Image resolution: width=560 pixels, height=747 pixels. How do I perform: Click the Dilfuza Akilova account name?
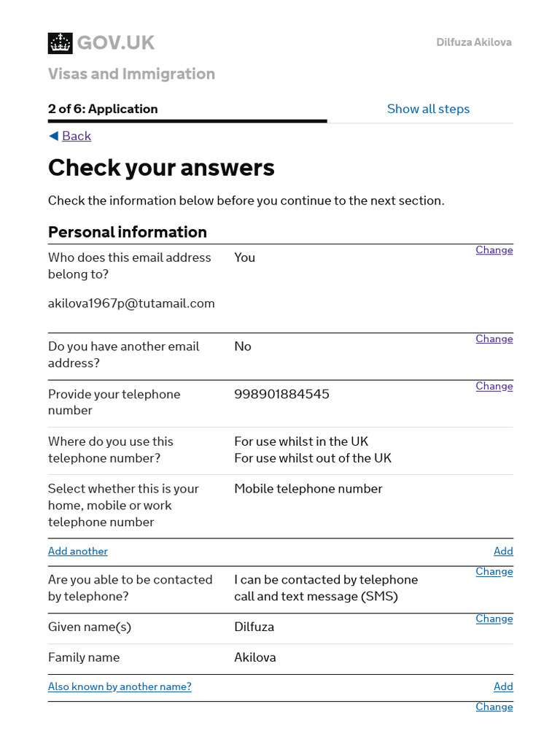point(474,42)
